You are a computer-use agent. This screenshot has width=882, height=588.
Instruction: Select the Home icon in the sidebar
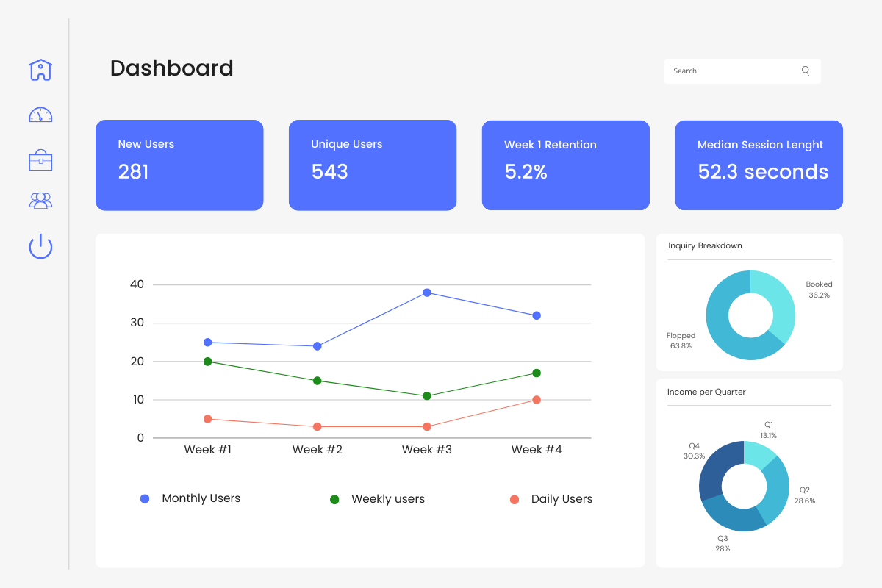pyautogui.click(x=40, y=70)
